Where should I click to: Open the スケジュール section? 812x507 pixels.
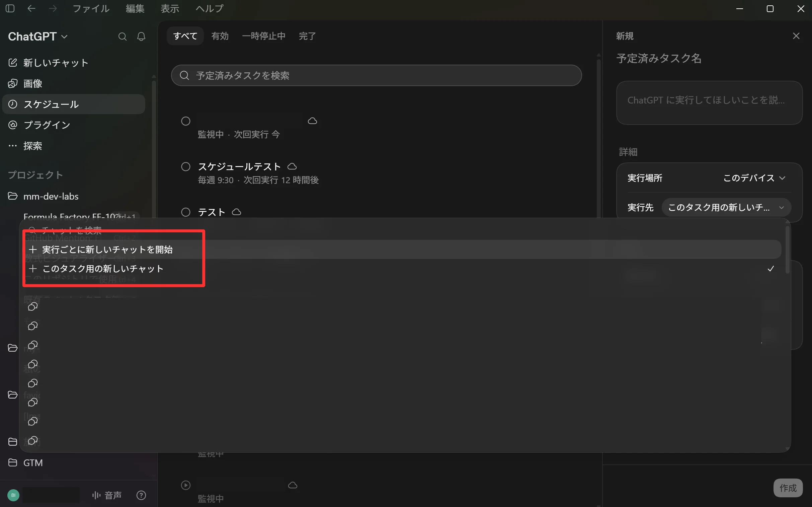coord(73,104)
